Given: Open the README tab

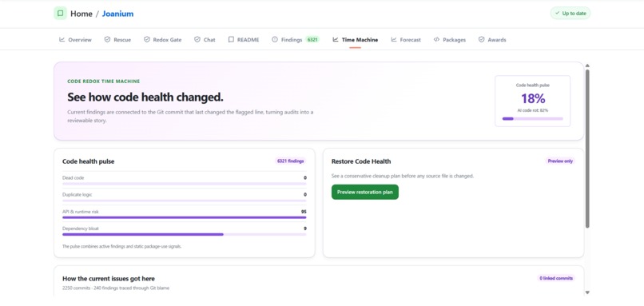Looking at the screenshot, I should [244, 40].
